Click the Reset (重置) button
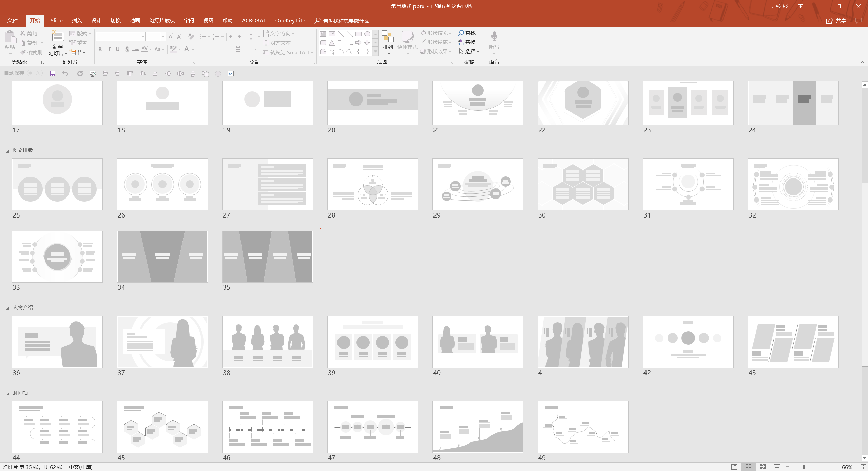Screen dimensions: 868x471 tap(78, 43)
